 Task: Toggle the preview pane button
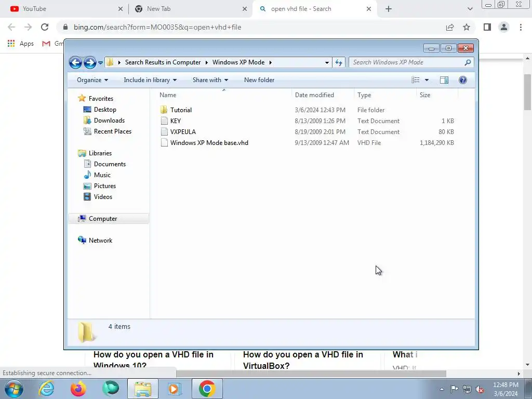[x=444, y=80]
